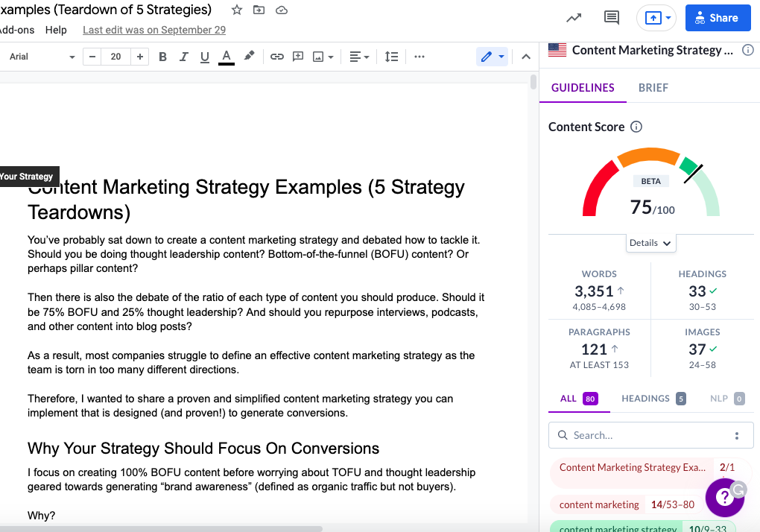
Task: Open the query info icon beside the title
Action: coord(748,50)
